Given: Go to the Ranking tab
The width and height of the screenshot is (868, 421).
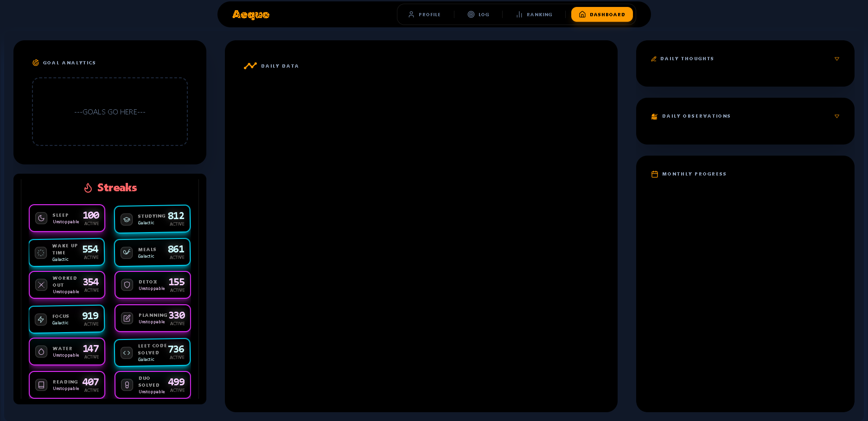Looking at the screenshot, I should [534, 15].
